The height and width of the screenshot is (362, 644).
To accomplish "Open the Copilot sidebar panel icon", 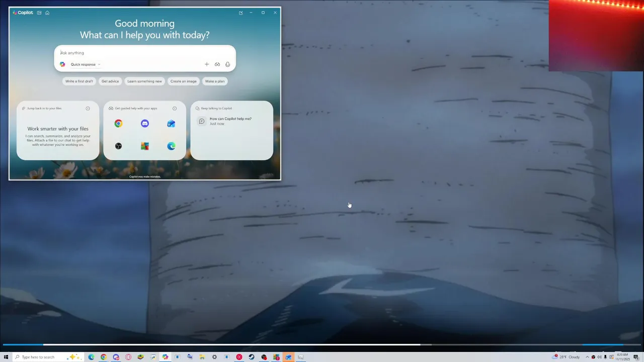I will pyautogui.click(x=39, y=13).
